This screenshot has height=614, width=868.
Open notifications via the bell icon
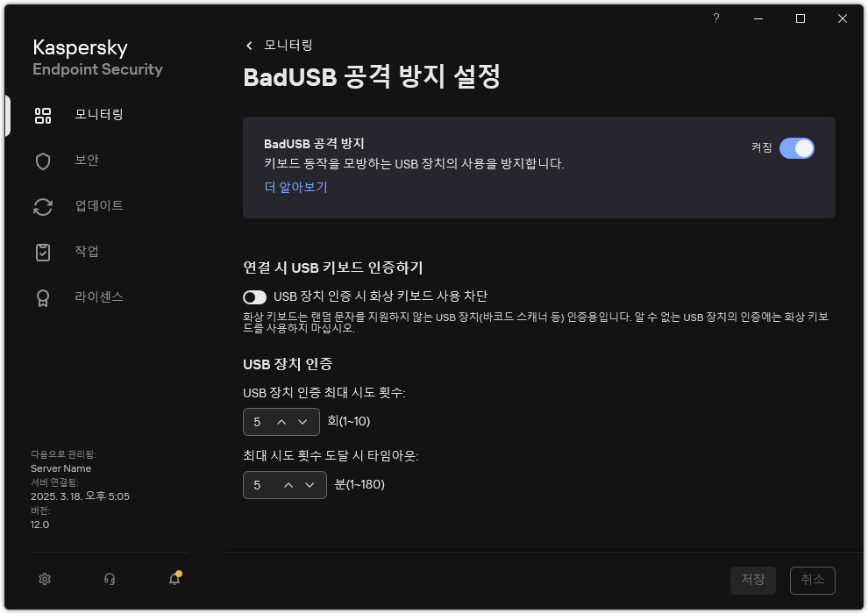tap(174, 580)
